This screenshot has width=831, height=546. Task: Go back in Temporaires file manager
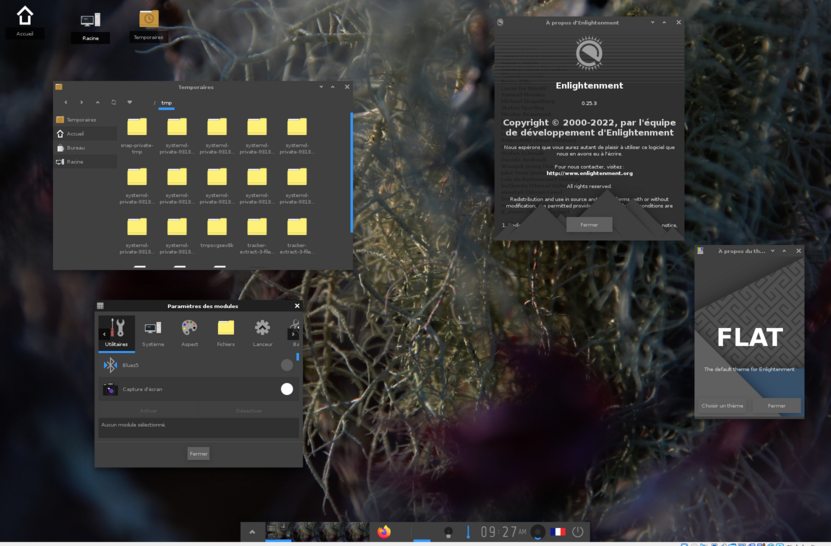(x=66, y=102)
